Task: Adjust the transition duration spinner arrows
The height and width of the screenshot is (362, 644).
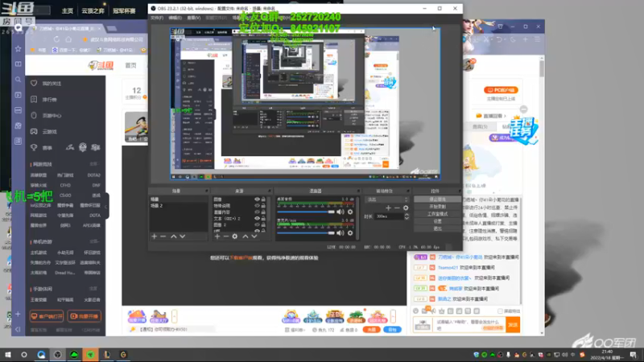Action: pyautogui.click(x=407, y=216)
